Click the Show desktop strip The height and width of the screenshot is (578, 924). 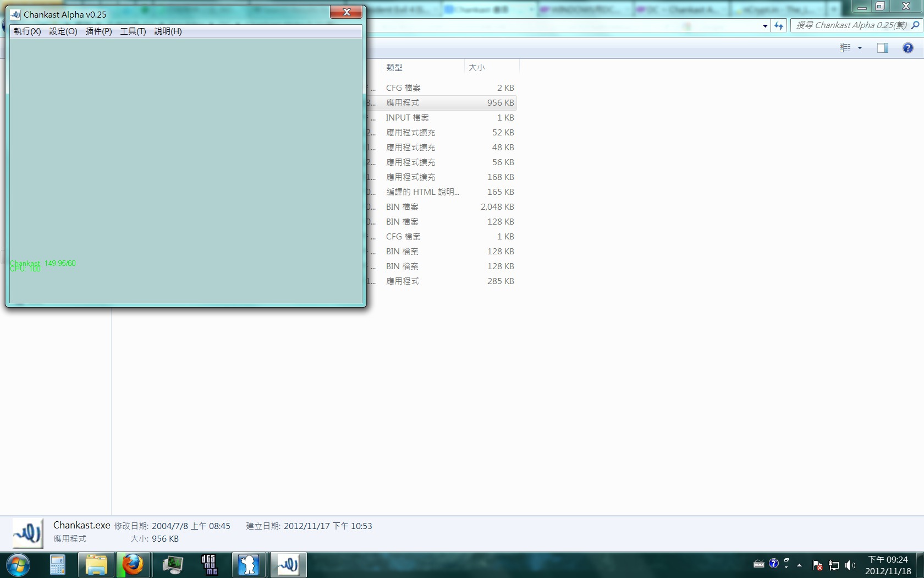pos(920,565)
